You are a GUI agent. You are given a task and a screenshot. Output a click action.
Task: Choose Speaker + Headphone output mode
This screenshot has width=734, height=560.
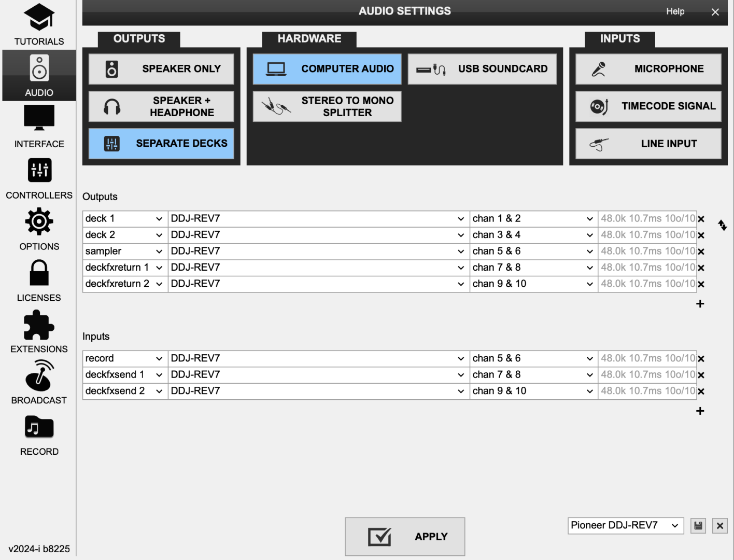[161, 106]
